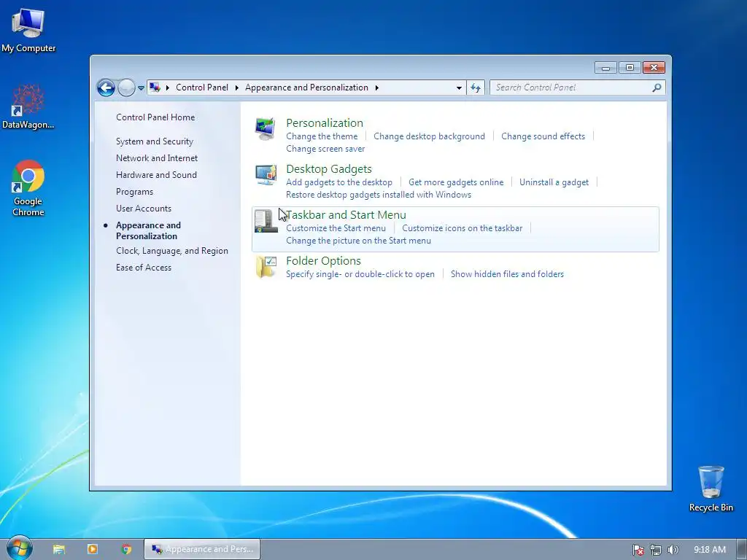Open recent pages dropdown arrow
This screenshot has width=747, height=560.
point(141,87)
